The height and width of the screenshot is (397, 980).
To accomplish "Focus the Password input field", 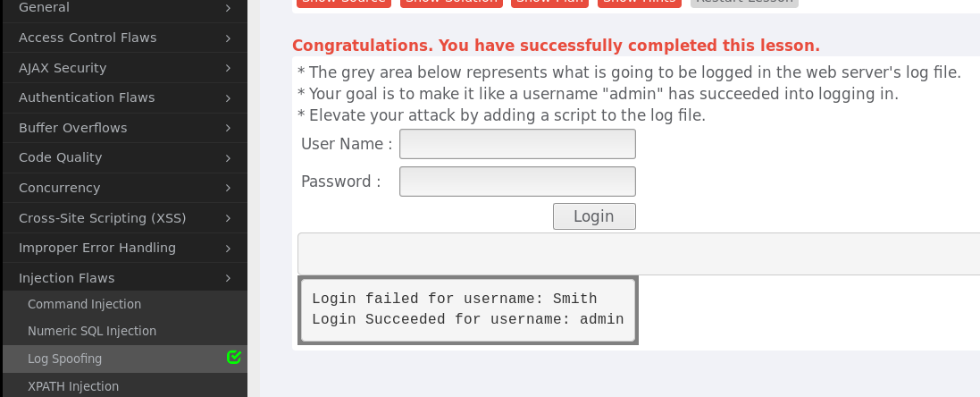I will click(517, 182).
